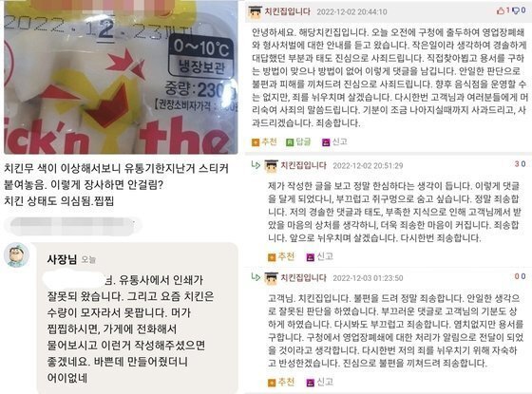Image resolution: width=532 pixels, height=394 pixels.
Task: Click the vote count on the 20:51:29 reply
Action: [x=520, y=164]
